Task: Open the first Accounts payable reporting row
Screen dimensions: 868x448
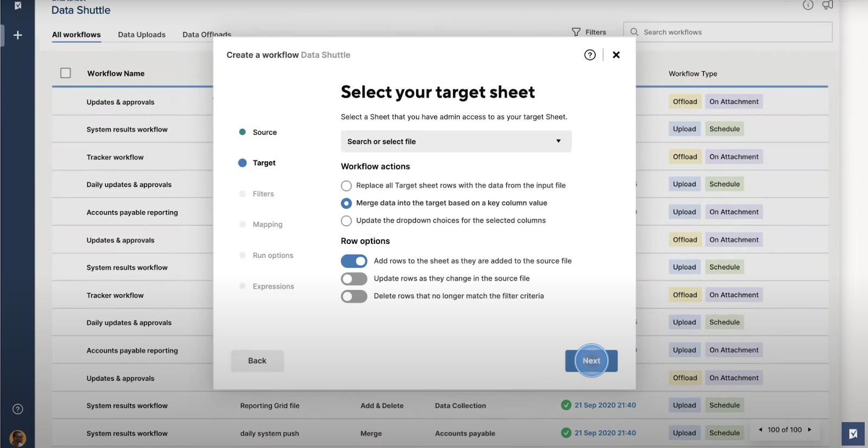Action: point(132,212)
